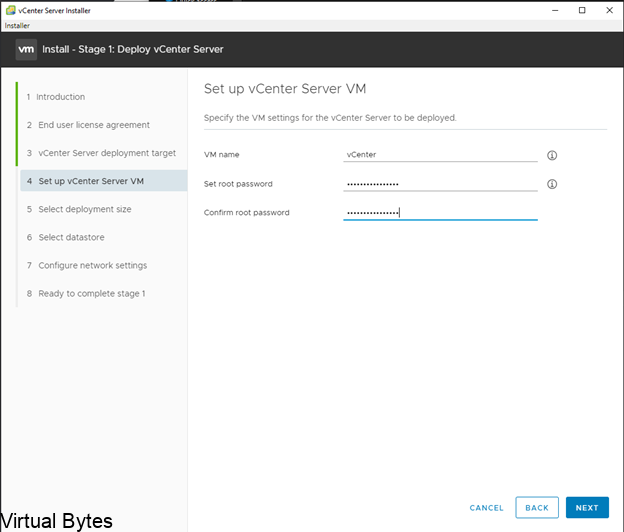The width and height of the screenshot is (624, 532).
Task: Minimize the installer window
Action: coord(555,10)
